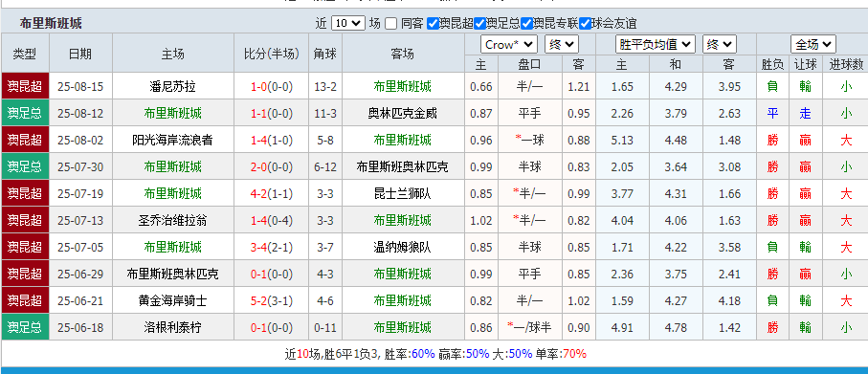Screen dimensions: 868x374
Task: Click away odds value 4.18
Action: point(729,301)
